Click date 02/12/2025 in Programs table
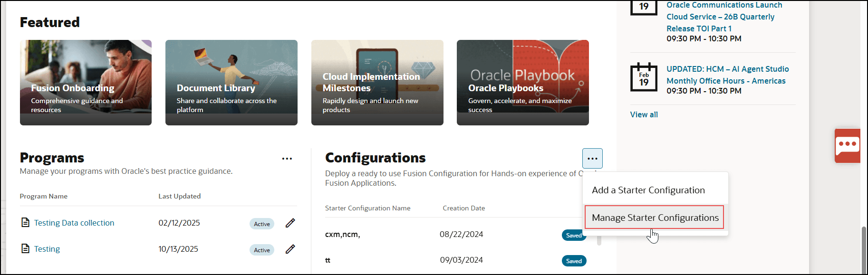 click(x=179, y=223)
